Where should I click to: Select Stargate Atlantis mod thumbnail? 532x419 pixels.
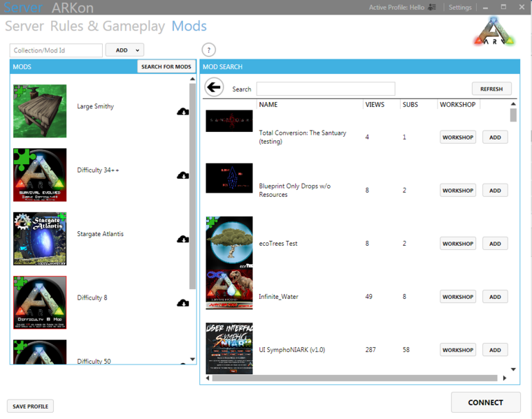40,239
